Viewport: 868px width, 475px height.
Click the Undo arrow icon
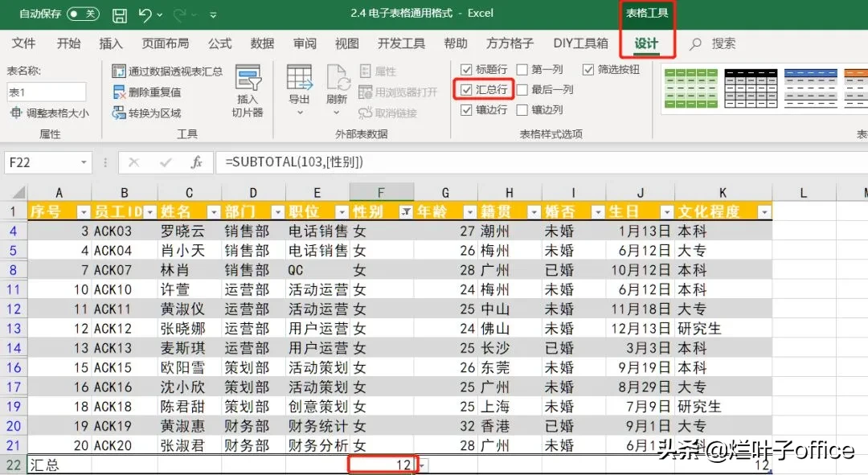(x=145, y=14)
